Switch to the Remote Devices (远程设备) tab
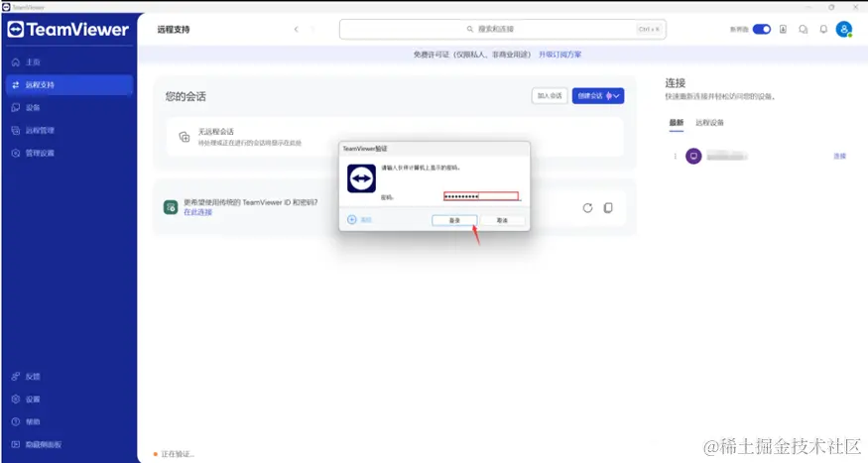This screenshot has width=868, height=463. [709, 123]
